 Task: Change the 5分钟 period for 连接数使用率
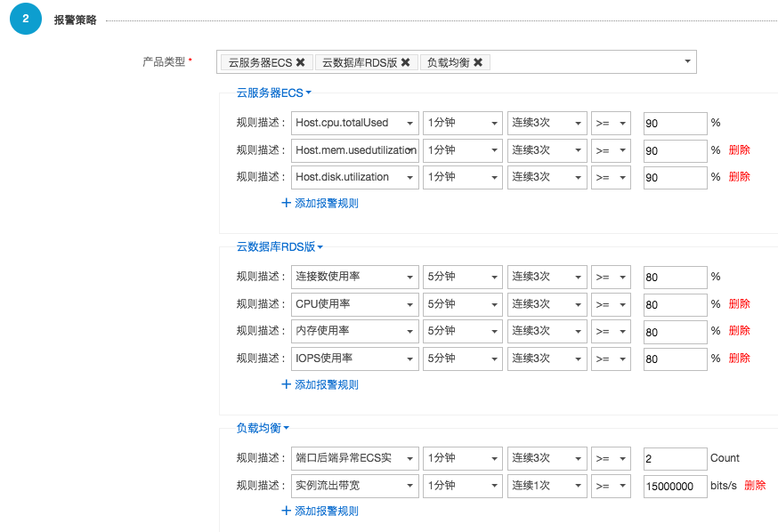tap(463, 277)
